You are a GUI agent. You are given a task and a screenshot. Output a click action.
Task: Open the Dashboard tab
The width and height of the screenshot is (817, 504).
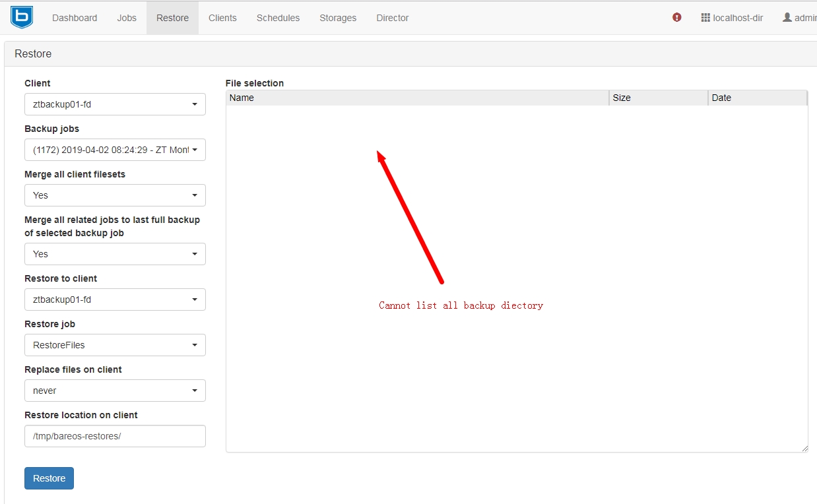[x=75, y=18]
